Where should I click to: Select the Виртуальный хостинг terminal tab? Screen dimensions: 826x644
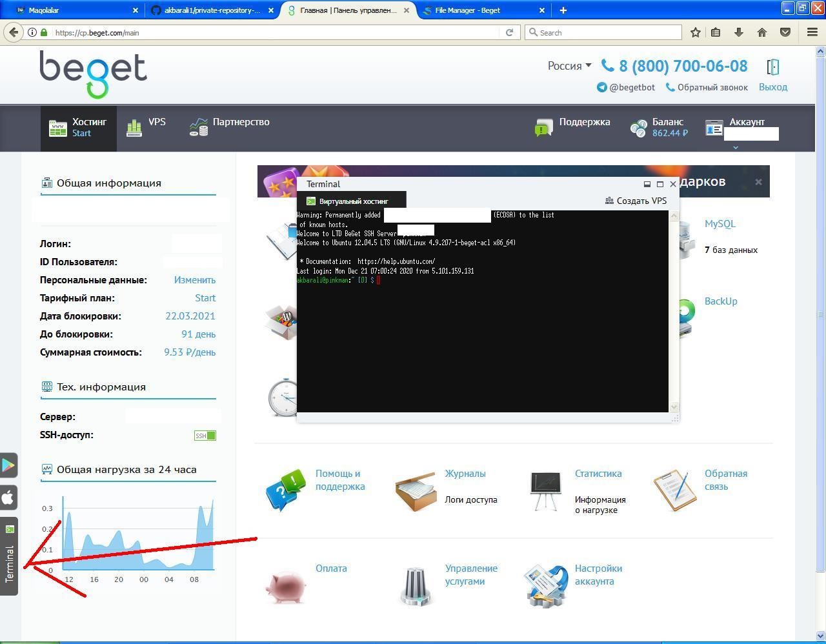[x=352, y=201]
